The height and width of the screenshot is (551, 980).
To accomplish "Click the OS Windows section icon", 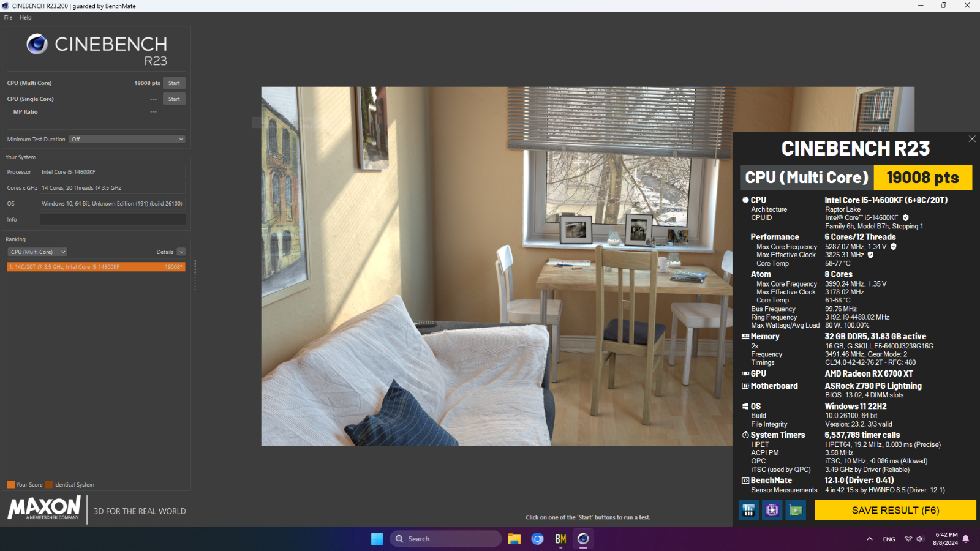I will (x=745, y=407).
